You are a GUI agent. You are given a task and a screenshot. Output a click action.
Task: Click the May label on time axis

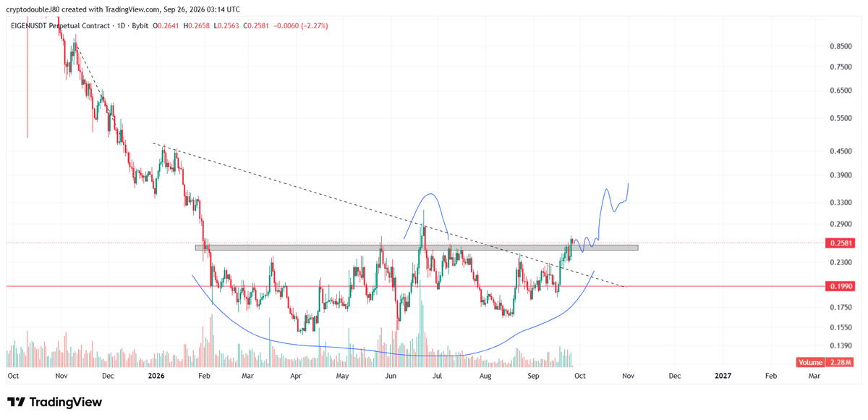click(343, 377)
